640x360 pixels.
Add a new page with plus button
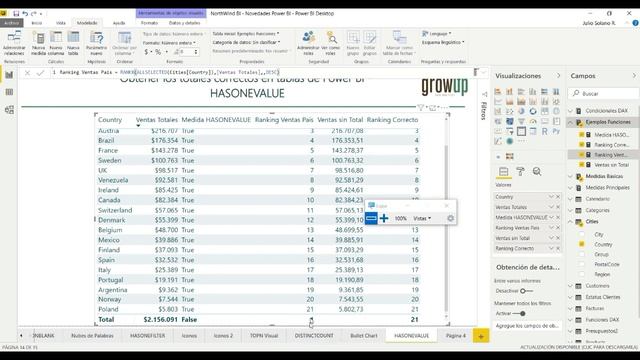481,336
